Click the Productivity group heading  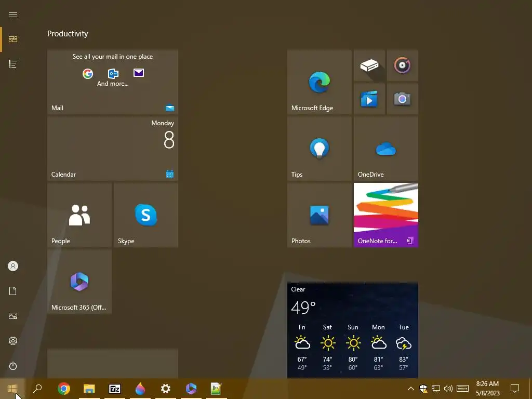click(68, 34)
